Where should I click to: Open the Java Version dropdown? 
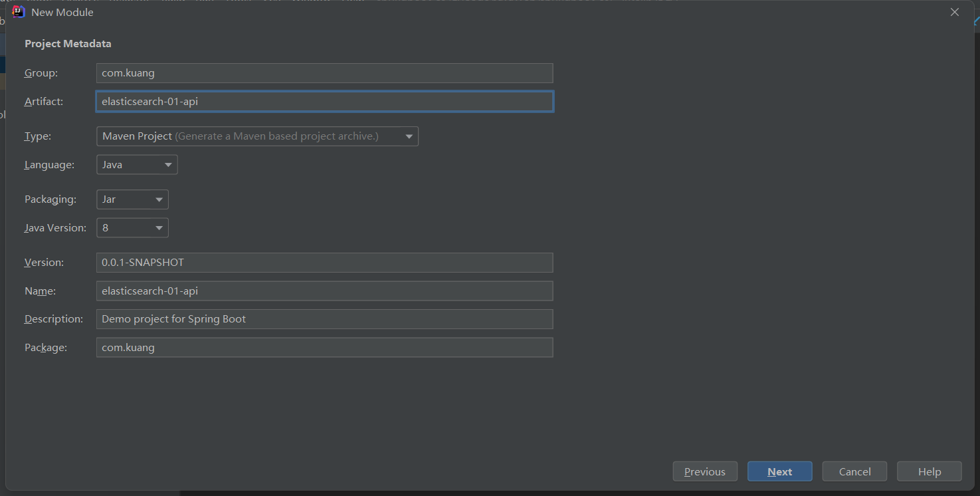132,227
